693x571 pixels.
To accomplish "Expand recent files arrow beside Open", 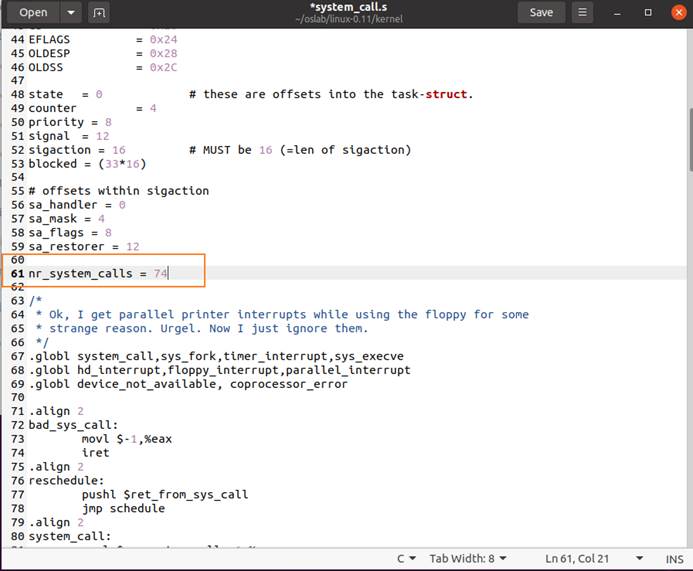I will pyautogui.click(x=70, y=12).
